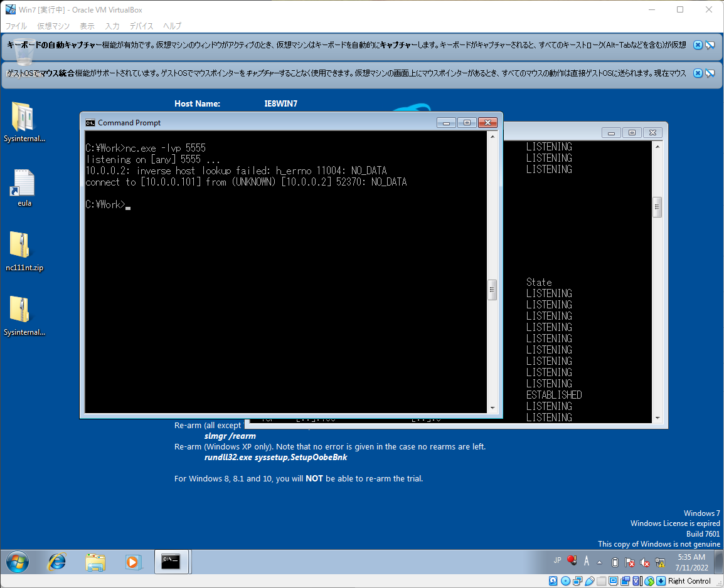Click speech-bubble icon on mouse integration notice
Image resolution: width=724 pixels, height=588 pixels.
710,73
